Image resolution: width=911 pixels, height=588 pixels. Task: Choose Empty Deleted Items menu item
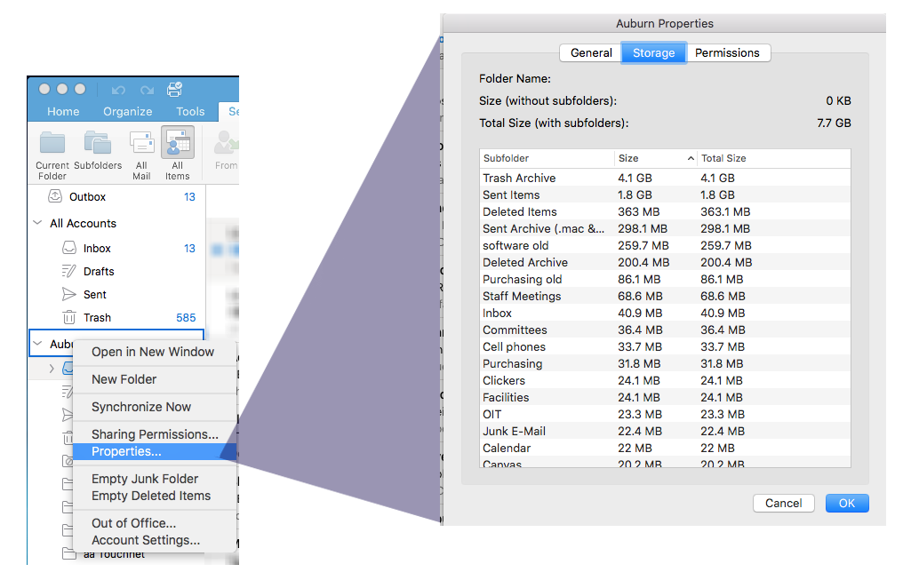pos(155,496)
